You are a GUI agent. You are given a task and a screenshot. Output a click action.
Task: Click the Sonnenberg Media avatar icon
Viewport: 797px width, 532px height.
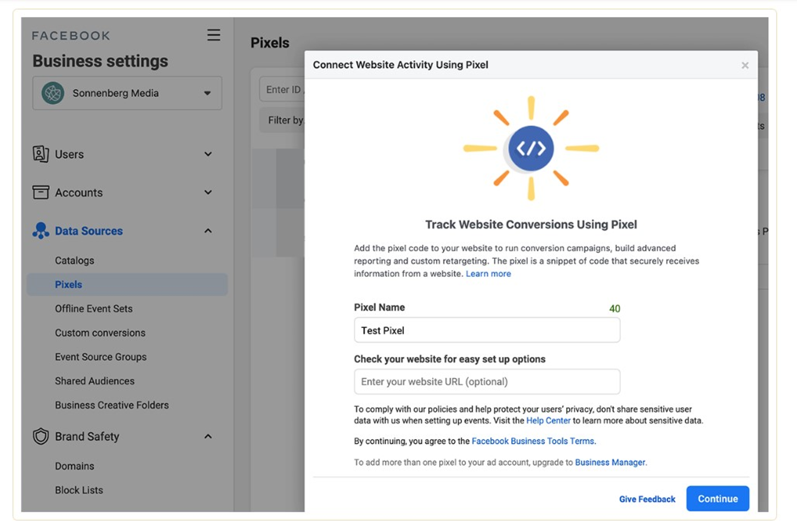53,93
